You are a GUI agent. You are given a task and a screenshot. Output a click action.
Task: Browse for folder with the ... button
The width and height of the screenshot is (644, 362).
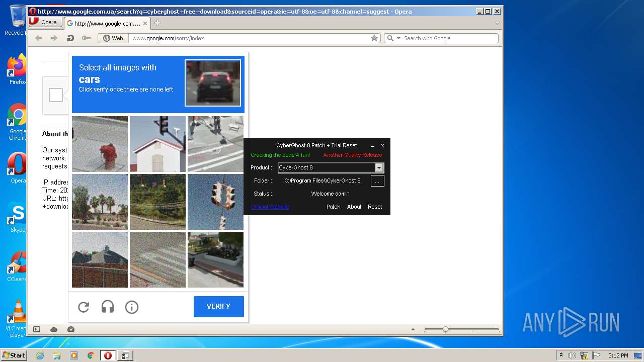[x=377, y=180]
